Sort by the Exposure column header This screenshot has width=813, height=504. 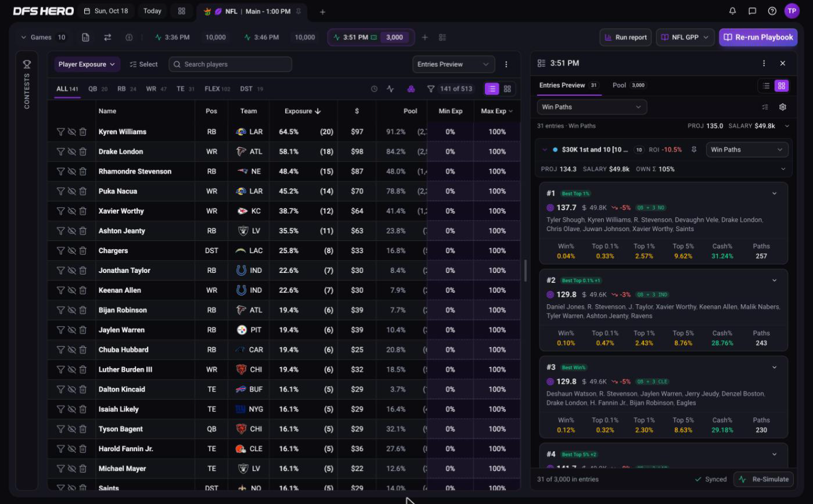click(303, 111)
